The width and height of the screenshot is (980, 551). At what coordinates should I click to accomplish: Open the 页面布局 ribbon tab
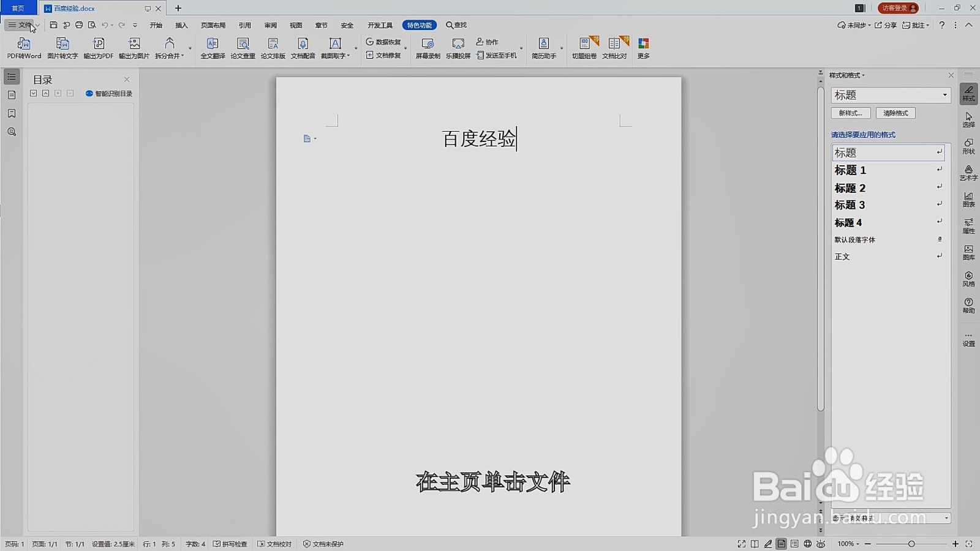(x=213, y=25)
